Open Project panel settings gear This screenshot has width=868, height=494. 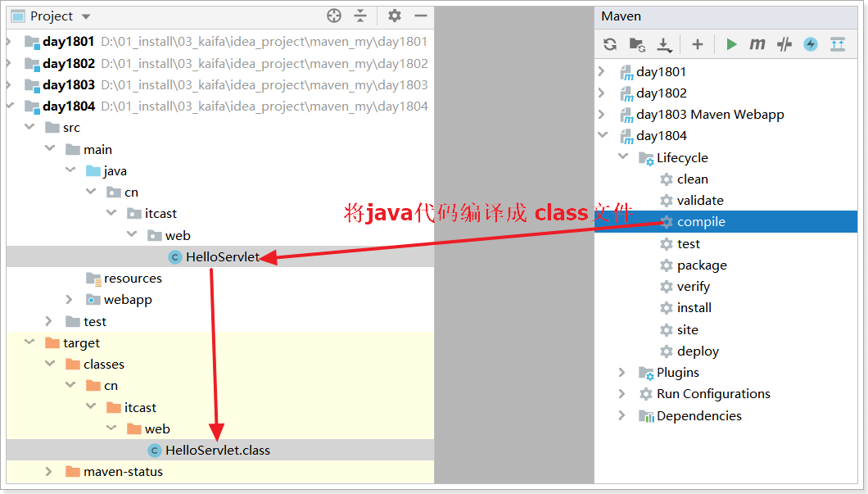click(x=394, y=16)
